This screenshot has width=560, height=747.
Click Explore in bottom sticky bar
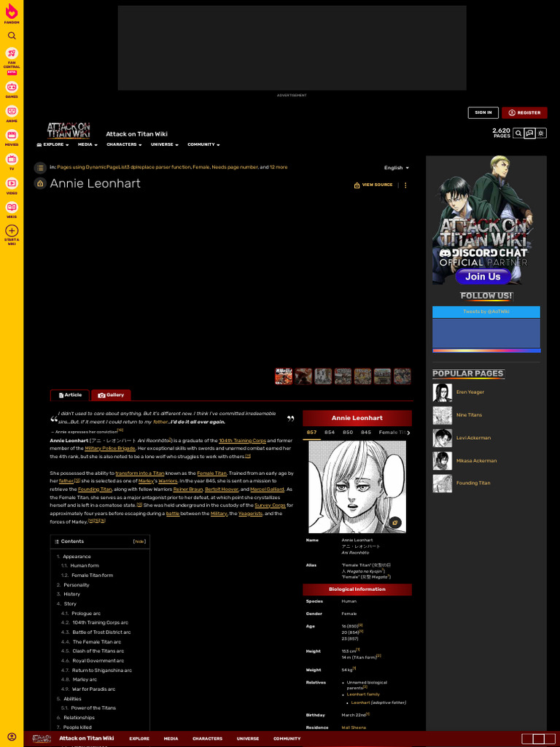pos(139,739)
